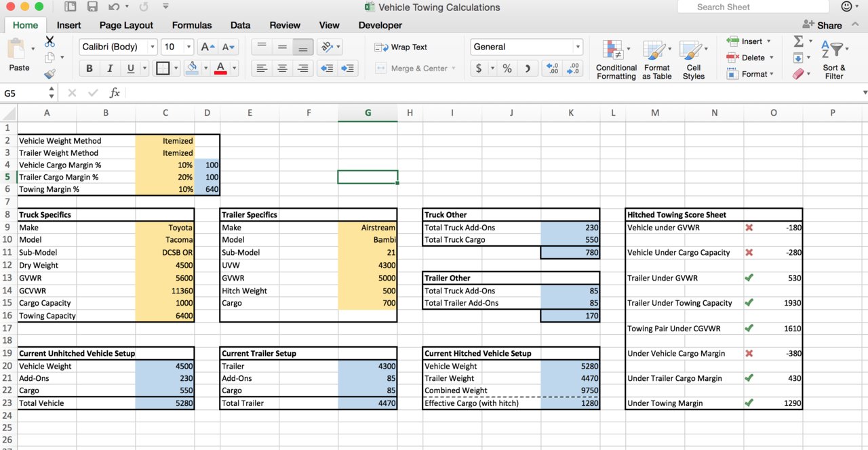Screen dimensions: 868x450
Task: Open the workbook template gallery icon
Action: pos(71,7)
